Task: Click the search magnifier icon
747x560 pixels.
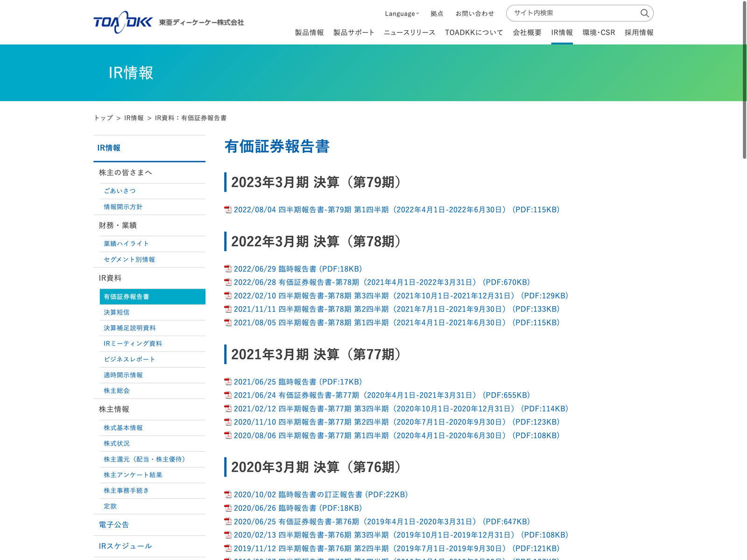Action: tap(644, 13)
